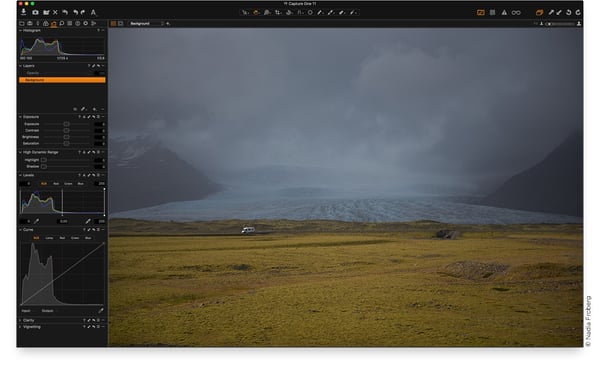The width and height of the screenshot is (600, 371).
Task: Click the exposure warning triangle icon
Action: click(504, 13)
